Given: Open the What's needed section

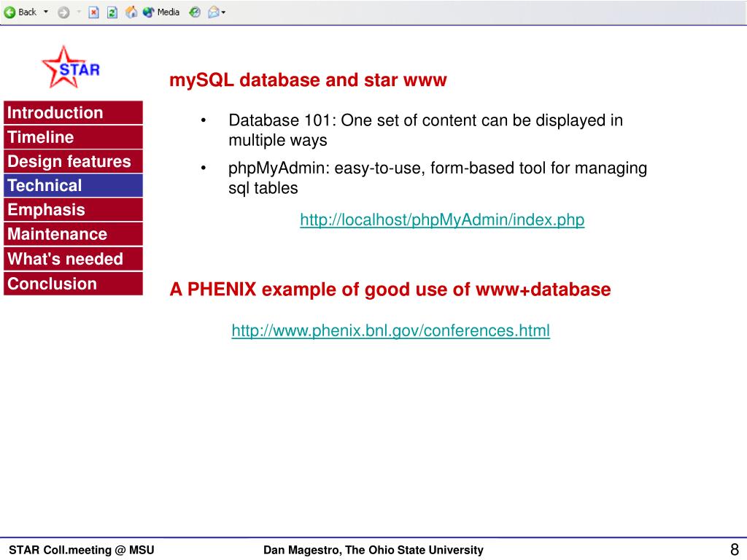Looking at the screenshot, I should click(74, 259).
